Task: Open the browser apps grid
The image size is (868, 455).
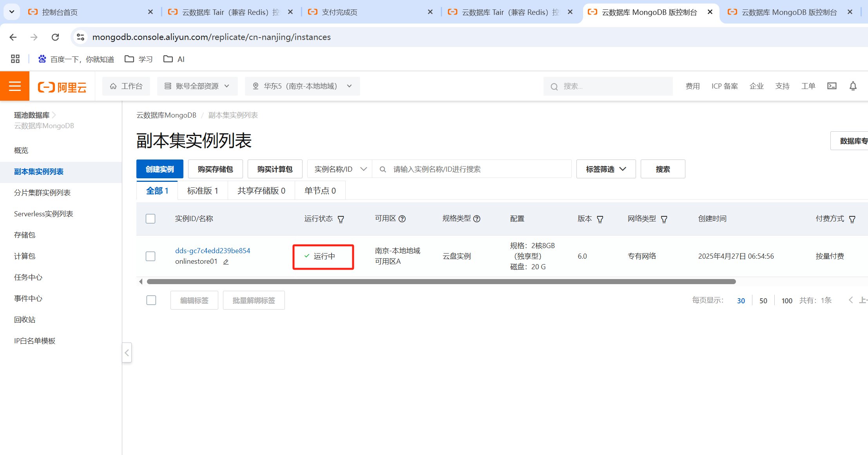Action: tap(15, 59)
